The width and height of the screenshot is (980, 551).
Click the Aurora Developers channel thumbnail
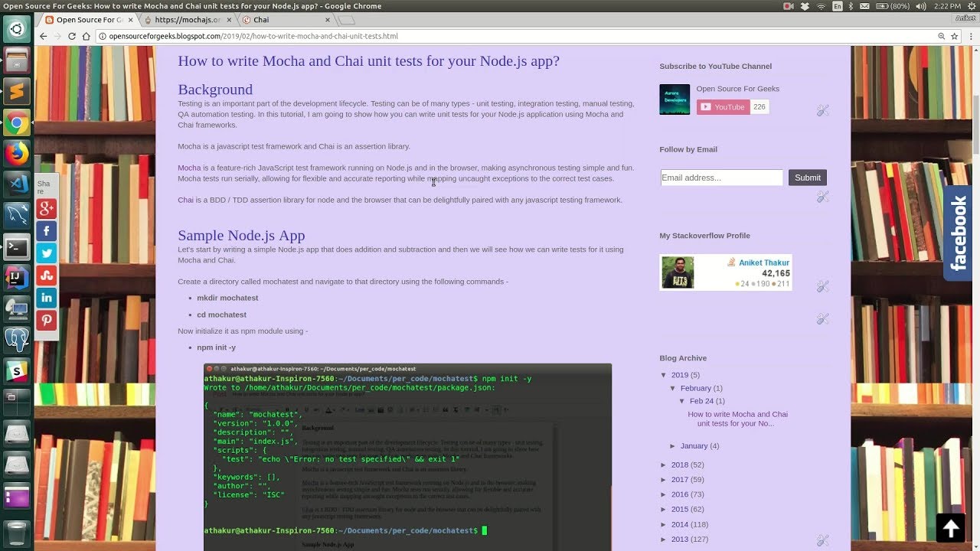point(675,99)
